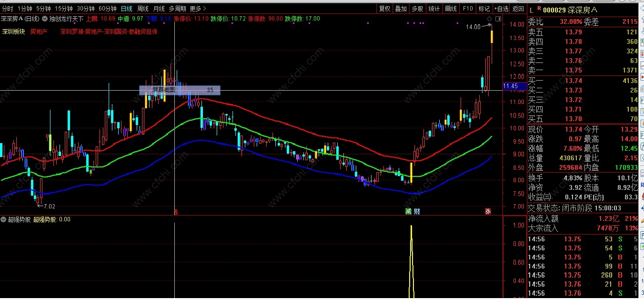644x300 pixels.
Task: Click the 买三 13.72 order row
Action: click(x=583, y=100)
